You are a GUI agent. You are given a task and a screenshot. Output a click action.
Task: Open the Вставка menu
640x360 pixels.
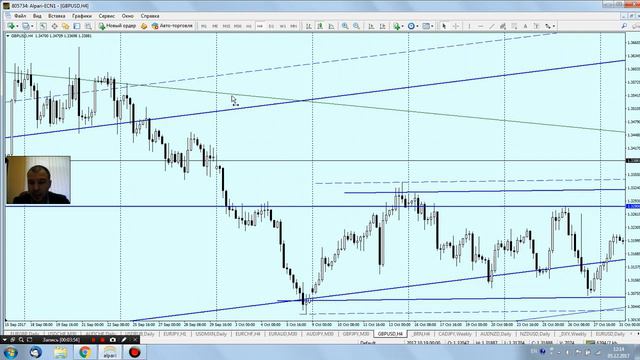pos(56,16)
